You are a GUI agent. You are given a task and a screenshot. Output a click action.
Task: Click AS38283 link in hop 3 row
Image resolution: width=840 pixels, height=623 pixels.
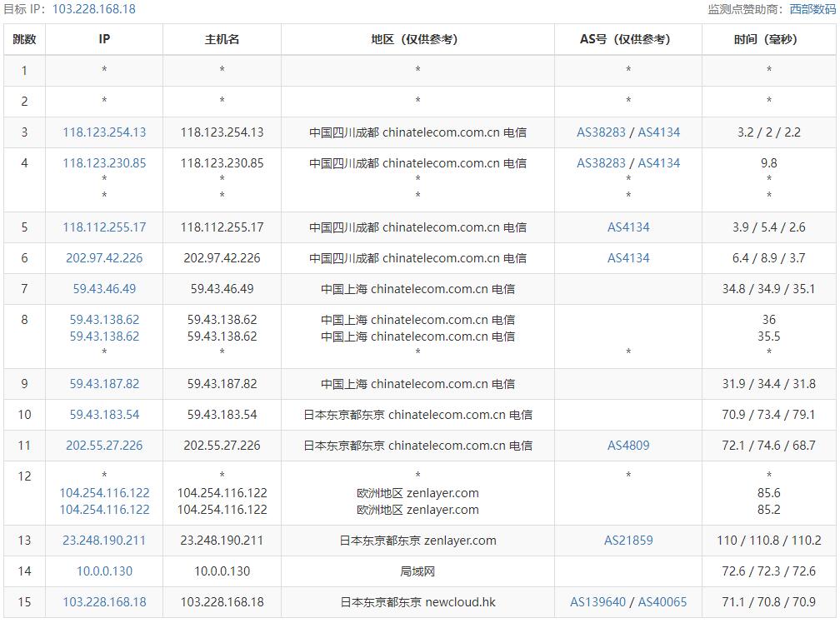601,132
